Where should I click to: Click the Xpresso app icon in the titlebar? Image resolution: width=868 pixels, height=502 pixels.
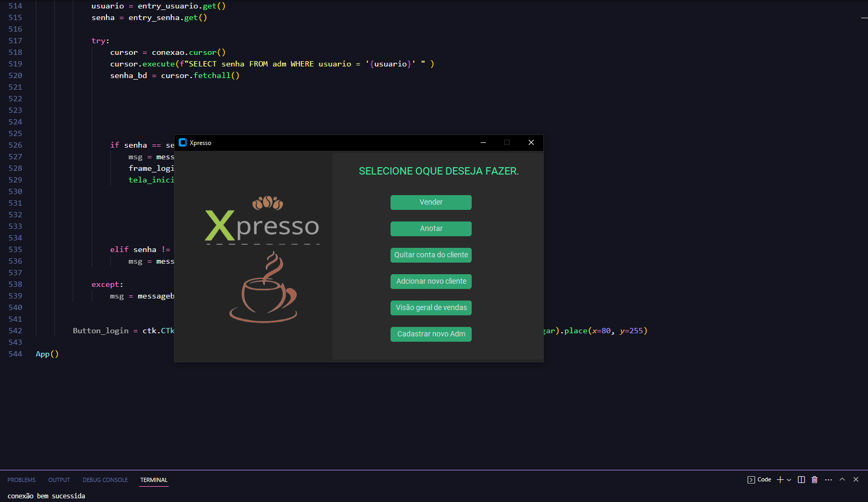[x=183, y=142]
